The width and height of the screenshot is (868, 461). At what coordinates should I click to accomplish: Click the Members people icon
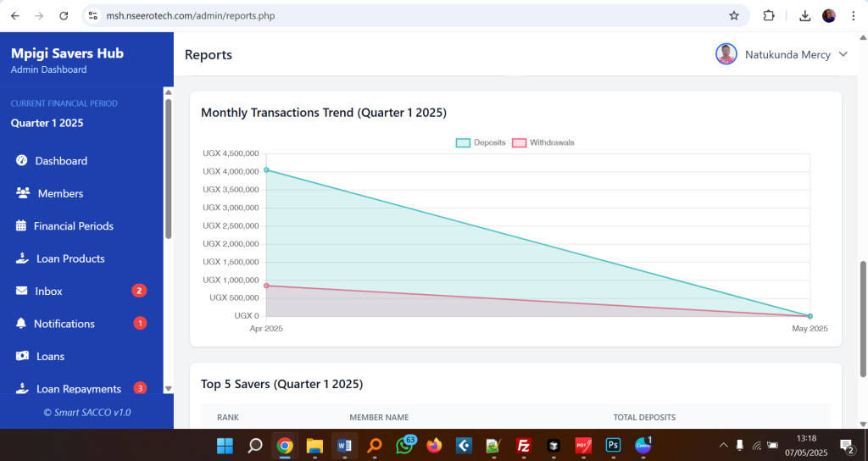pos(23,193)
